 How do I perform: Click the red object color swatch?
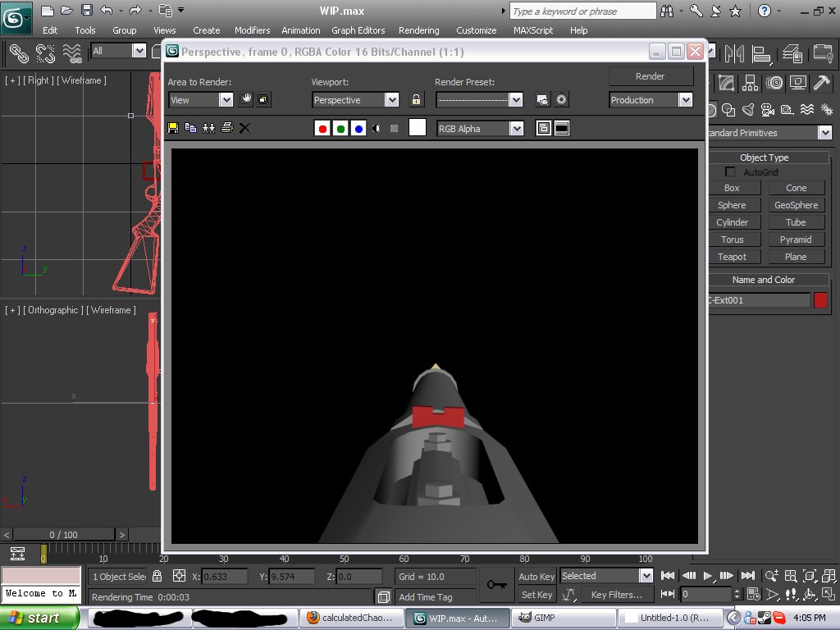[820, 300]
